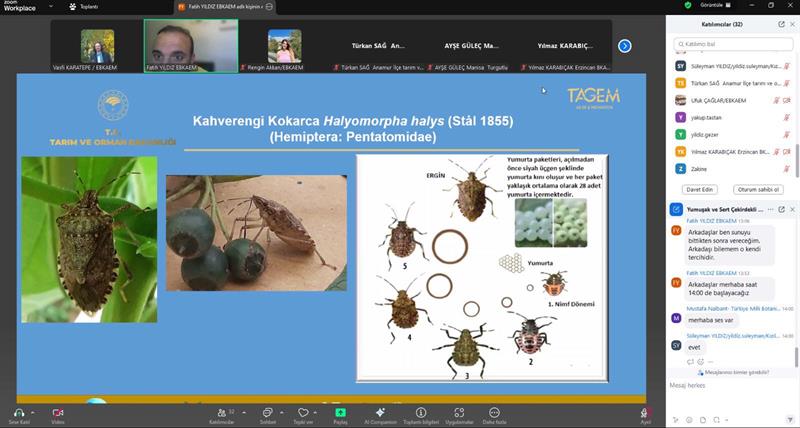The width and height of the screenshot is (800, 428).
Task: Expand the arrow next to Tepki ver
Action: point(316,411)
